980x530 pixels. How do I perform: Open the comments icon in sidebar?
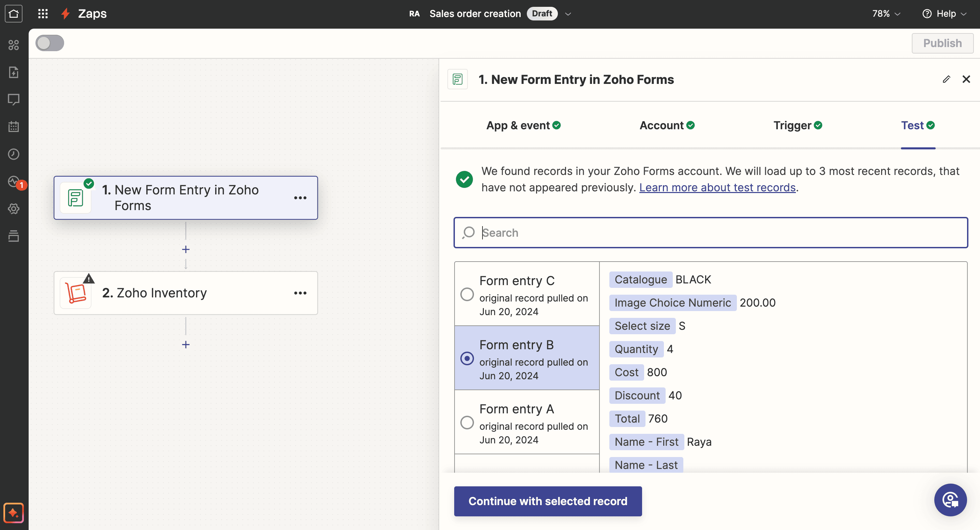coord(14,99)
